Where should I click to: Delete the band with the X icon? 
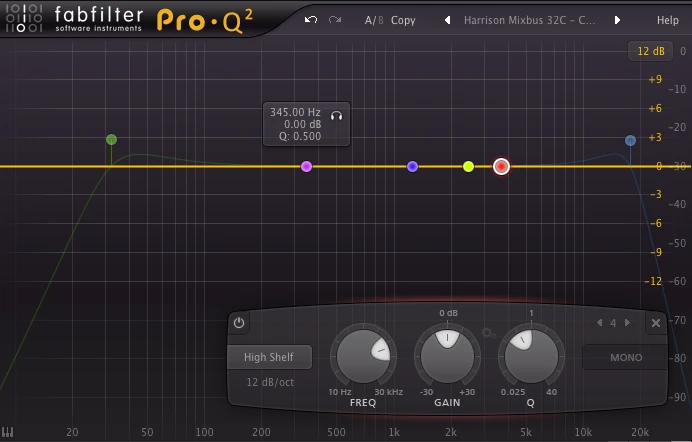click(656, 323)
